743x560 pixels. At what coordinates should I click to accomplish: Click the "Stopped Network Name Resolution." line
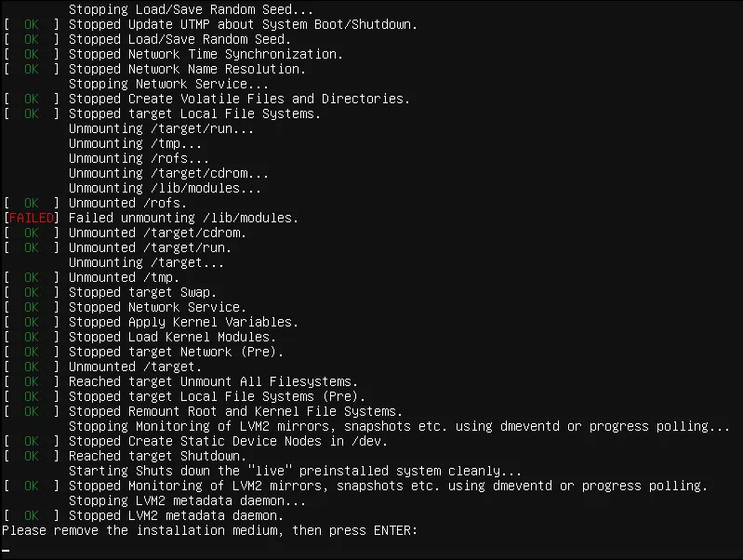coord(187,69)
